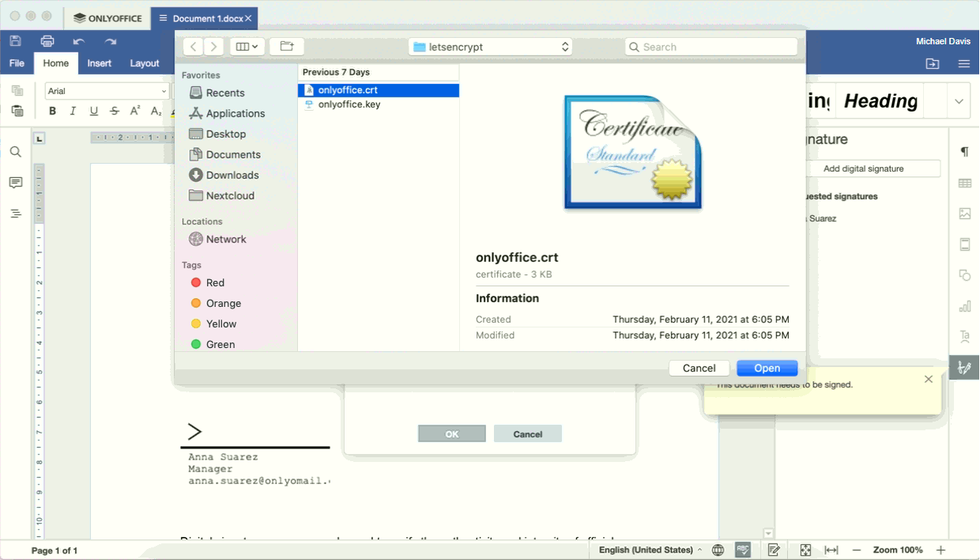The width and height of the screenshot is (980, 560).
Task: Open Signature settings in the right sidebar
Action: [965, 367]
